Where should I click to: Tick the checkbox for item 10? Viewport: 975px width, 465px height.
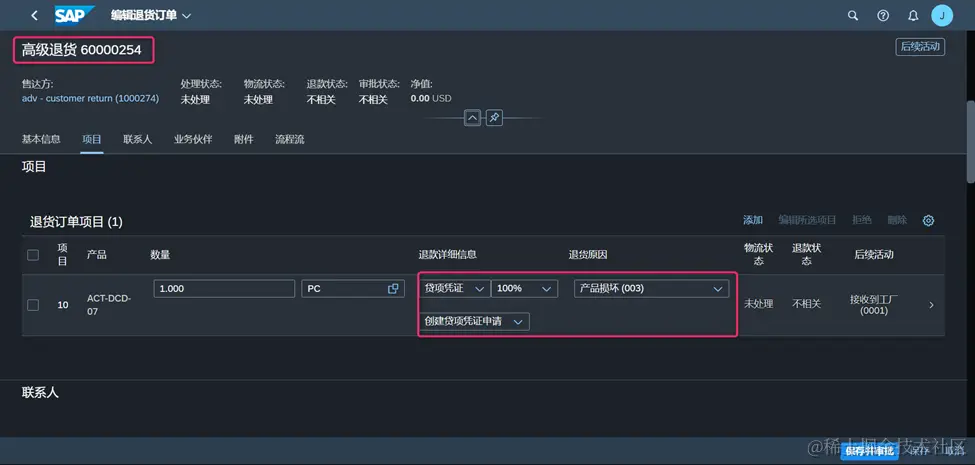click(33, 305)
